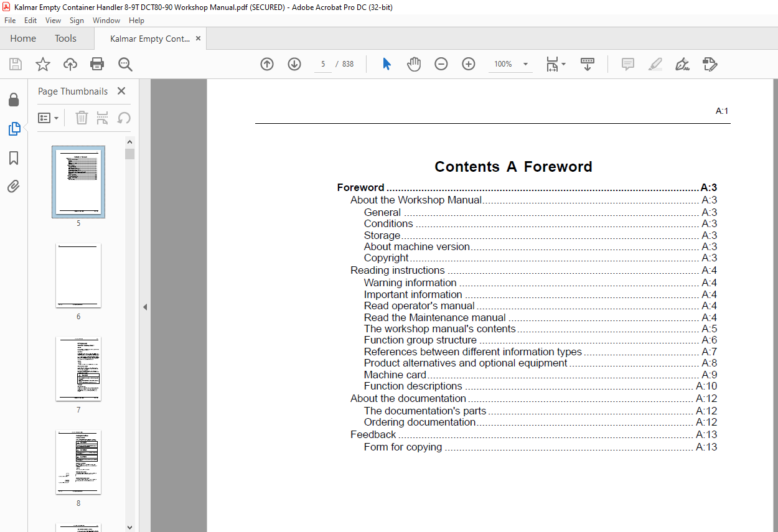
Task: Open the find text magnifier icon
Action: click(x=125, y=64)
